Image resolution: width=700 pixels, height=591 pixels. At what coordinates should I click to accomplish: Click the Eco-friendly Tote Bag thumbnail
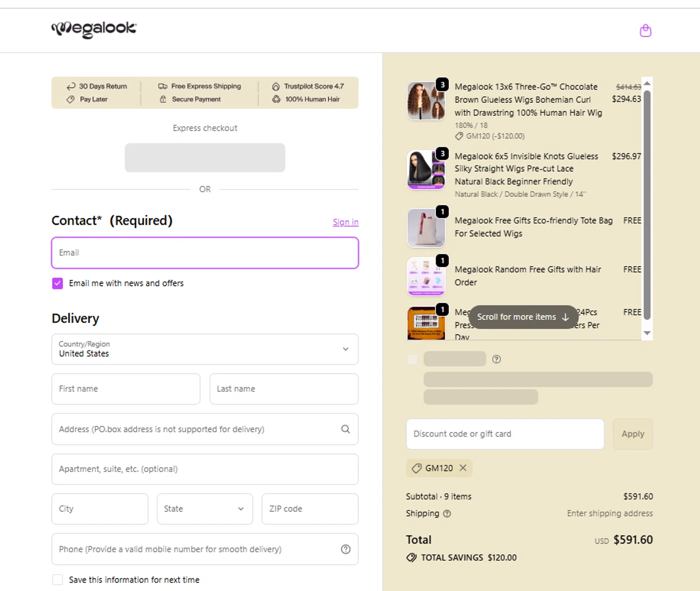(x=426, y=228)
